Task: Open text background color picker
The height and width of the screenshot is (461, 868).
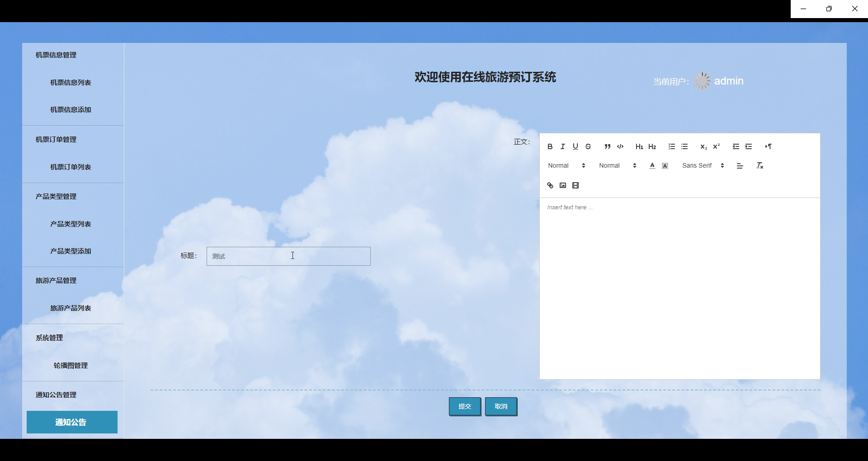Action: (x=665, y=166)
